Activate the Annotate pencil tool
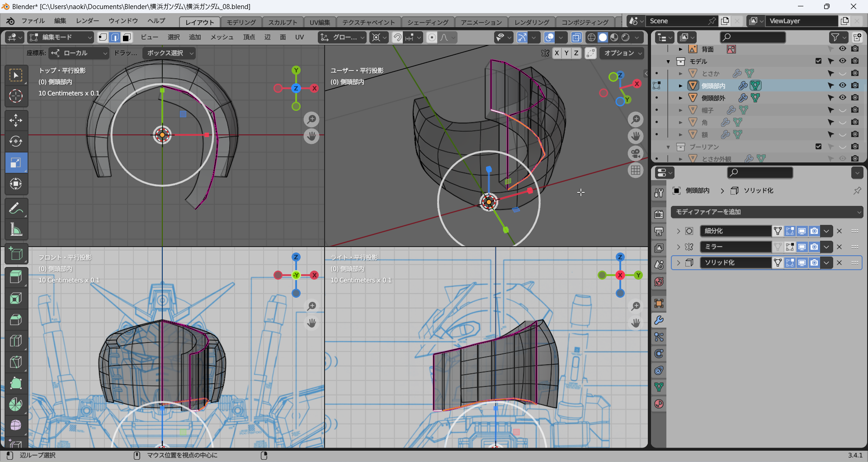The height and width of the screenshot is (462, 868). [16, 209]
